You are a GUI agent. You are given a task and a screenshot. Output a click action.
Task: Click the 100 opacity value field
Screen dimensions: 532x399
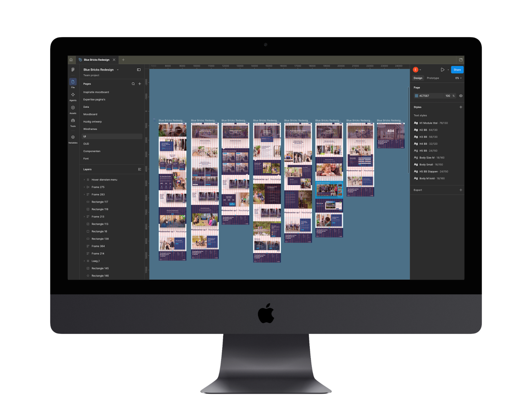(448, 96)
